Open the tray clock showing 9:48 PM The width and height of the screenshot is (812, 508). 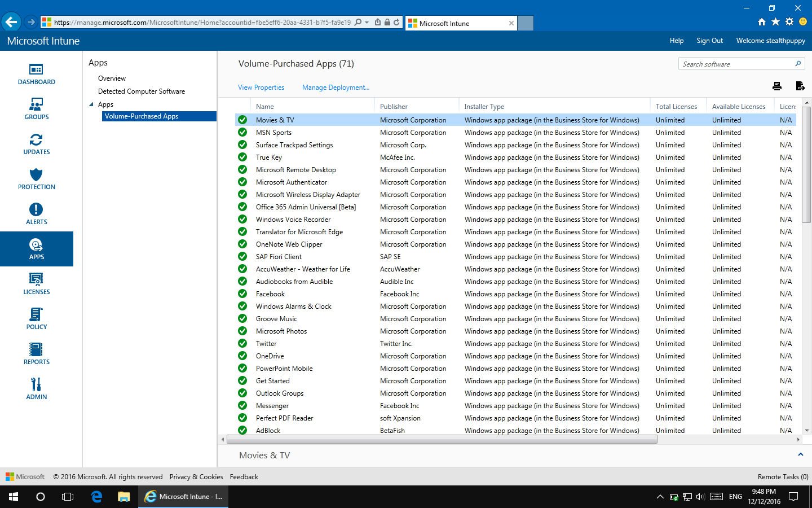[764, 497]
